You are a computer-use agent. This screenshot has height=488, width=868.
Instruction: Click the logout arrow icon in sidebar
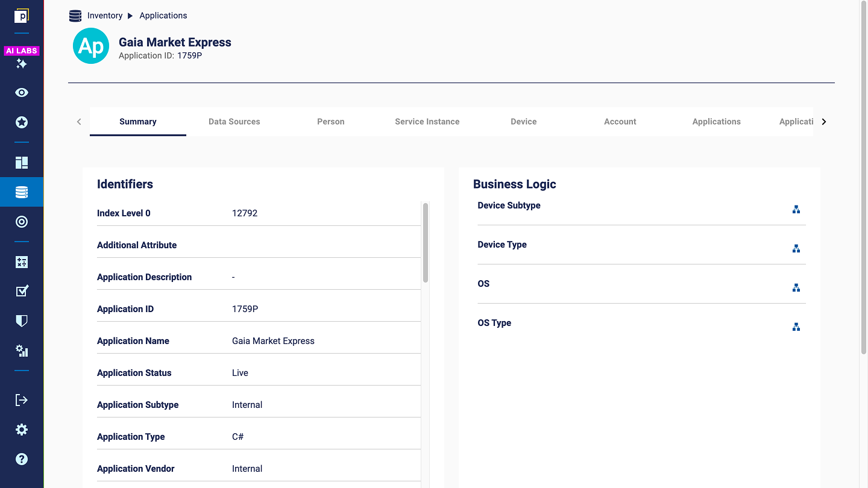pyautogui.click(x=22, y=400)
